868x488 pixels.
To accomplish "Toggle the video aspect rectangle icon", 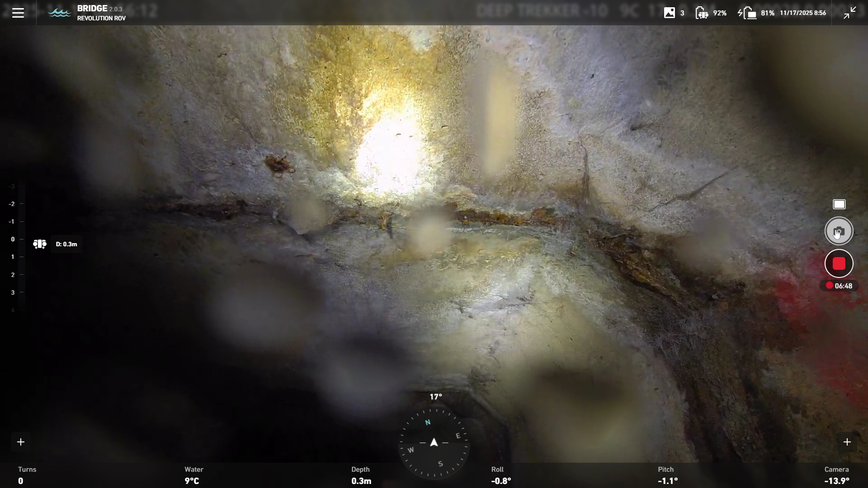I will coord(839,205).
